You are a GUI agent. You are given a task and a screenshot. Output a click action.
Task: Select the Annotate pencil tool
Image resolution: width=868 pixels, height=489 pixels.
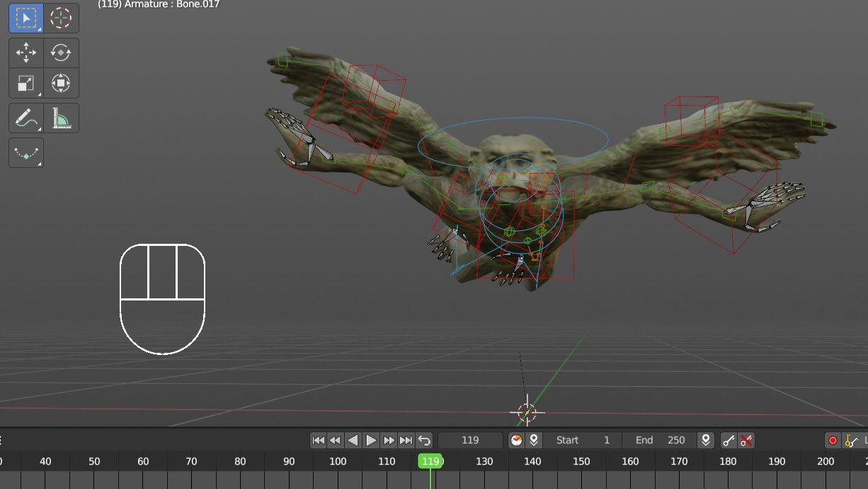(26, 118)
